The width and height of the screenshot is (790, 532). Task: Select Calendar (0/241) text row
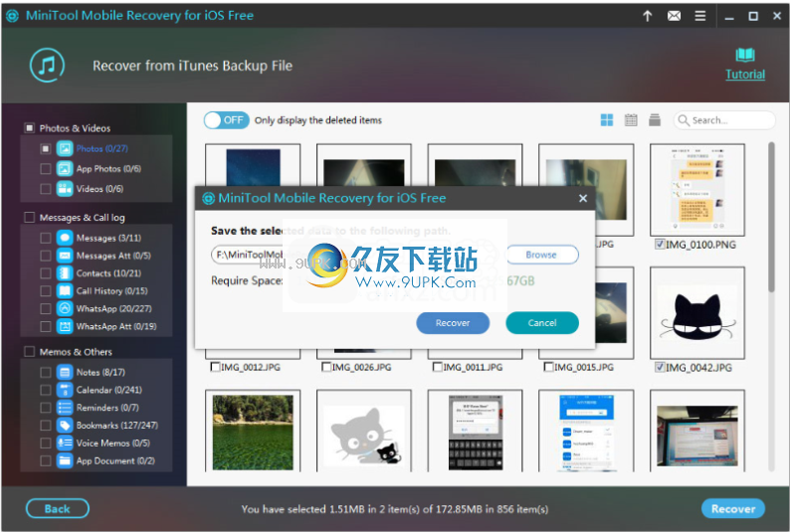[109, 390]
